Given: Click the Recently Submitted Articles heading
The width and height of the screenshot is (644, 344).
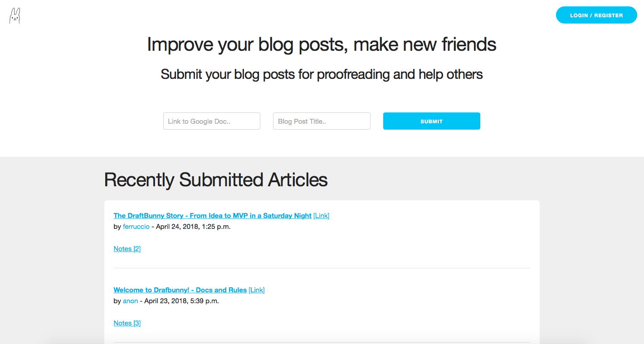Looking at the screenshot, I should click(216, 180).
